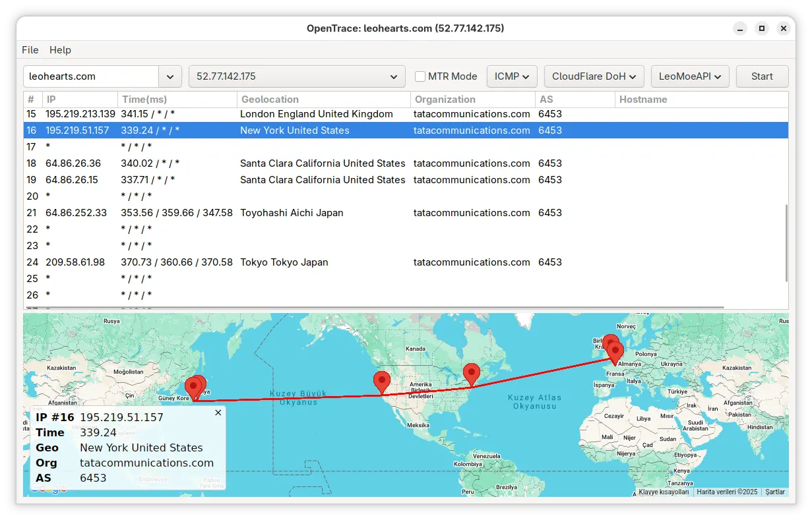This screenshot has width=812, height=520.
Task: Click time value 340.02 / * / *
Action: click(150, 163)
